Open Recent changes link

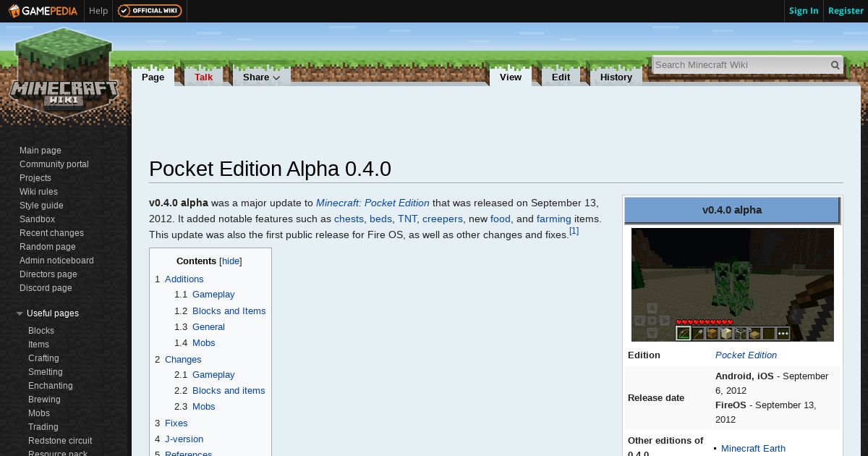click(x=51, y=233)
